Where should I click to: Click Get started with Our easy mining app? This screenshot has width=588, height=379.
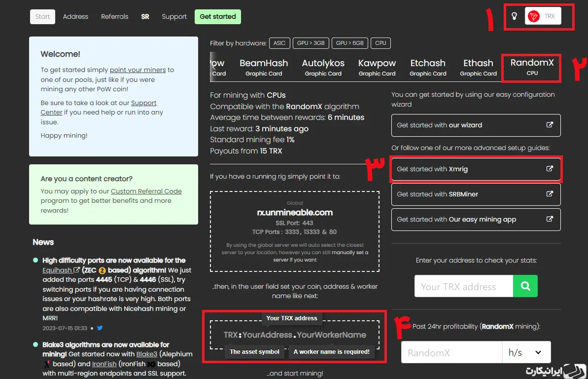(x=476, y=220)
